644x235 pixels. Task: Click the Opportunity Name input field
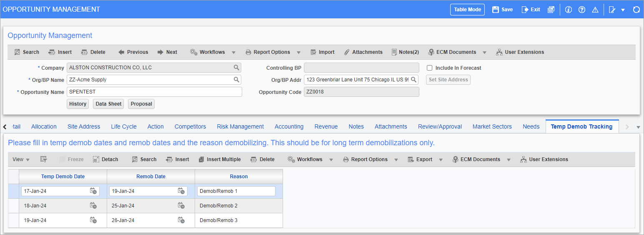pos(154,92)
